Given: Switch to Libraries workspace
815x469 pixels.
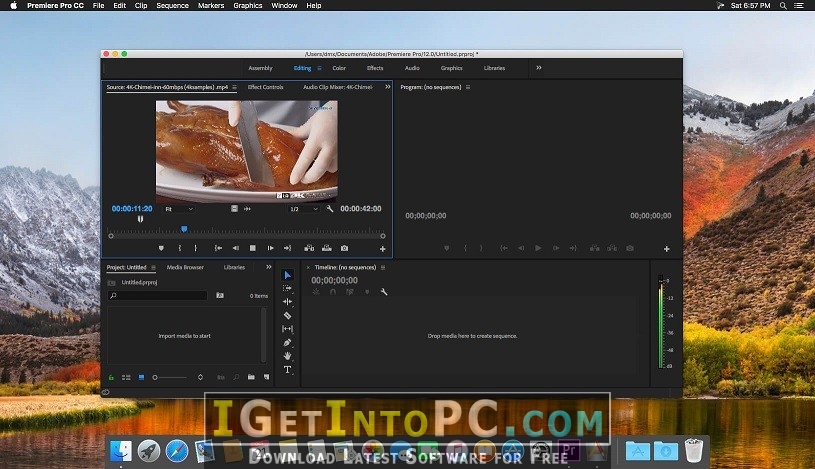Looking at the screenshot, I should point(494,68).
